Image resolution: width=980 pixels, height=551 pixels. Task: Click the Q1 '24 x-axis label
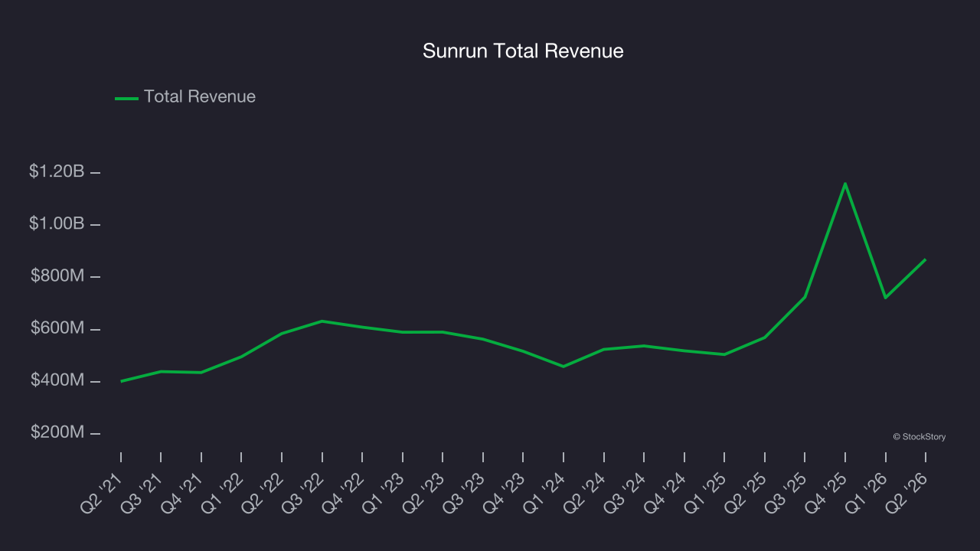[x=544, y=491]
